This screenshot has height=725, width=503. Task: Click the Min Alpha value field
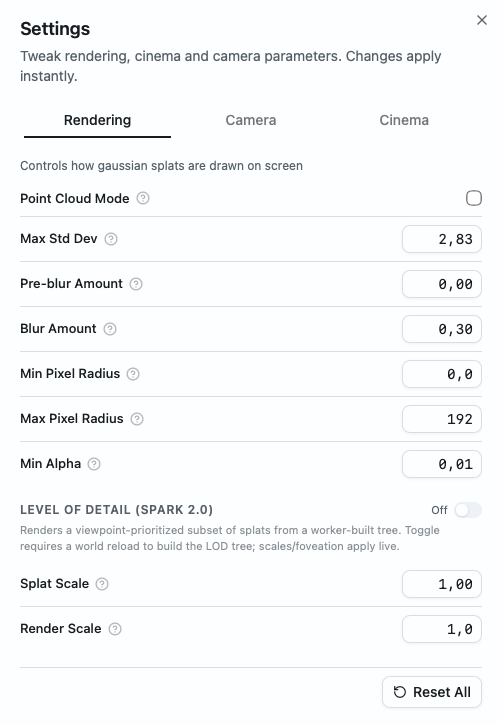(x=442, y=464)
